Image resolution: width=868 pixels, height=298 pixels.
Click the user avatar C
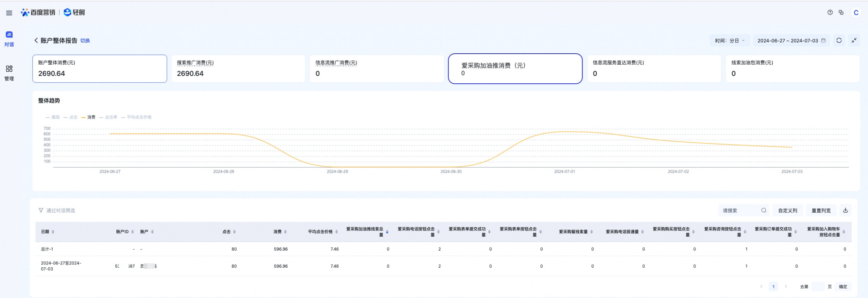tap(856, 13)
